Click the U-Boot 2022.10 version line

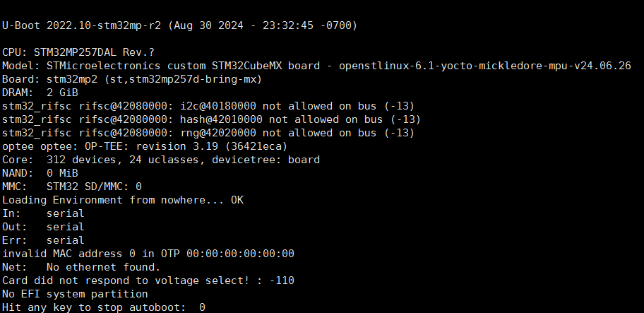pyautogui.click(x=179, y=25)
